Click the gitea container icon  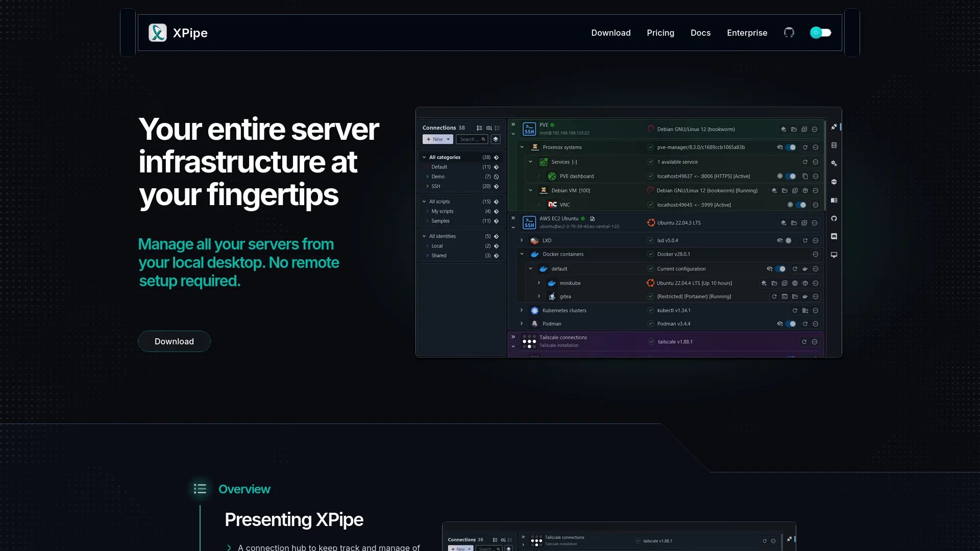coord(552,296)
